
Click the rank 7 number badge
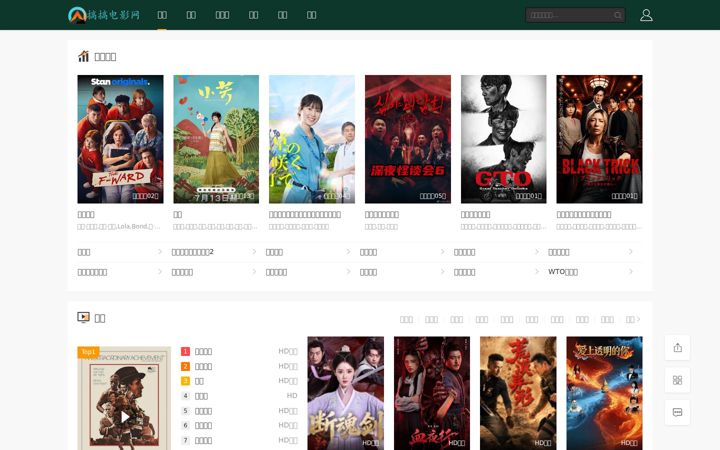coord(185,440)
